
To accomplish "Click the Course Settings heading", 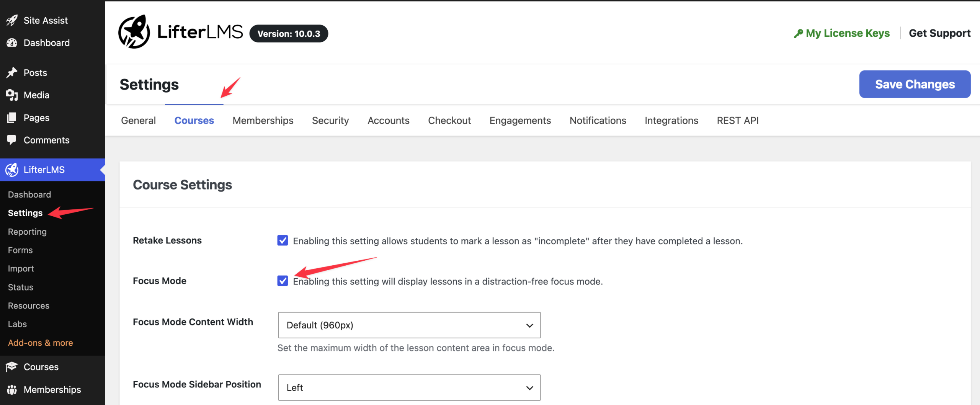I will pos(182,185).
